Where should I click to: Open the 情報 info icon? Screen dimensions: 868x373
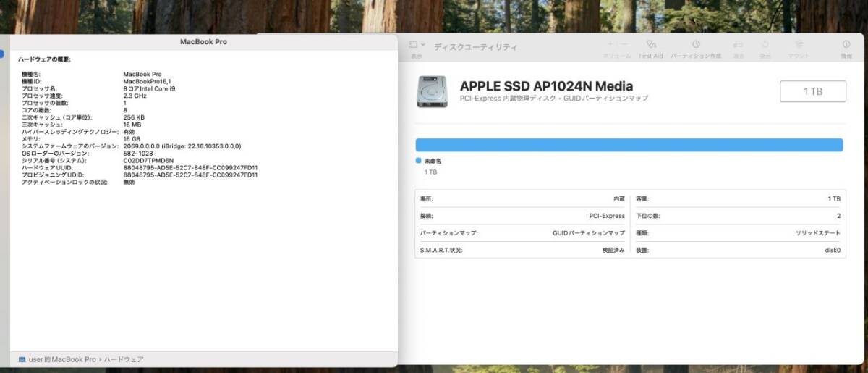[846, 45]
